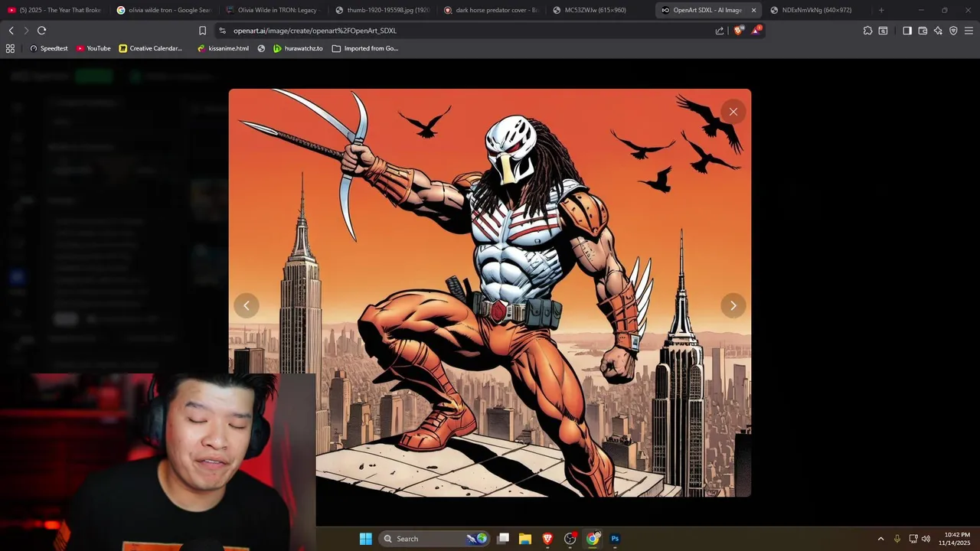Screen dimensions: 980x551
Task: Open Brave Wallet
Action: [923, 31]
